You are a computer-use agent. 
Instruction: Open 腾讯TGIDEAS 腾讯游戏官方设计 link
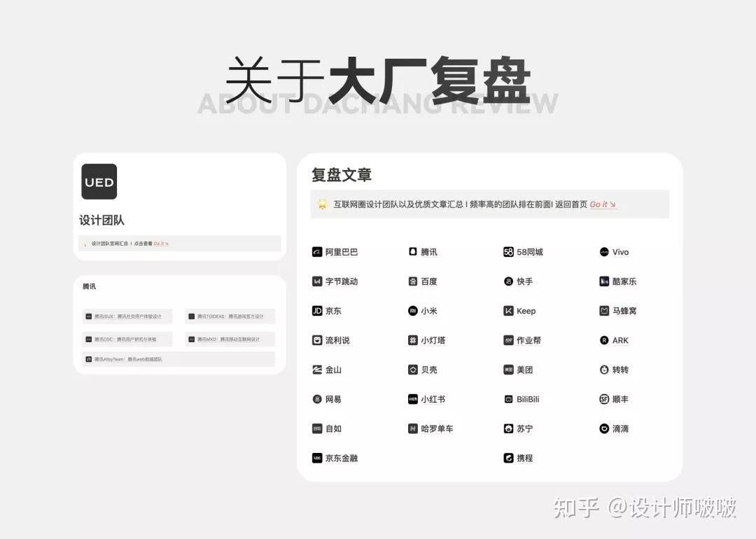(230, 316)
